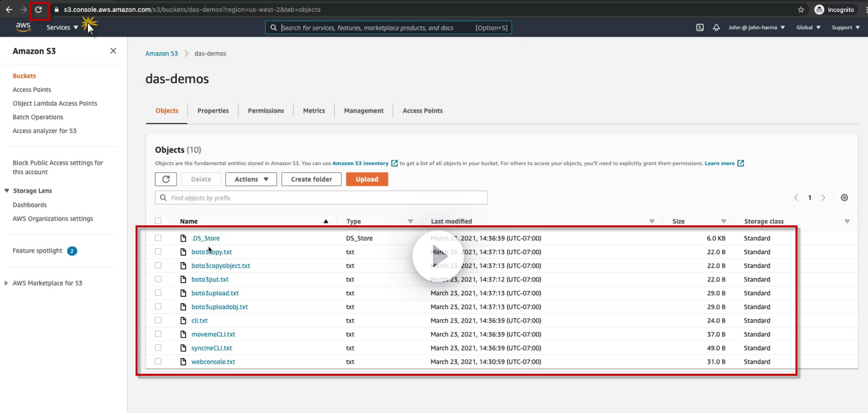Click the search magnifier in the AWS search bar
Screen dimensions: 868x413
tap(274, 28)
